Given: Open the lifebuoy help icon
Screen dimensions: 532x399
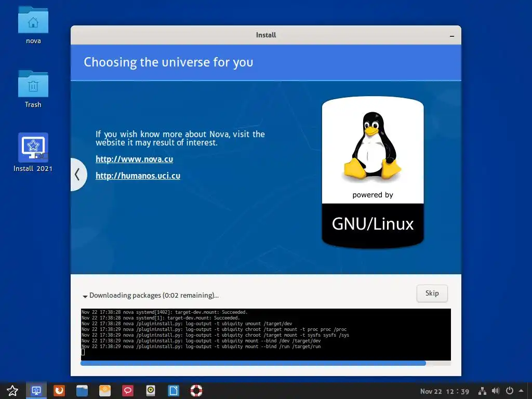Looking at the screenshot, I should point(196,391).
